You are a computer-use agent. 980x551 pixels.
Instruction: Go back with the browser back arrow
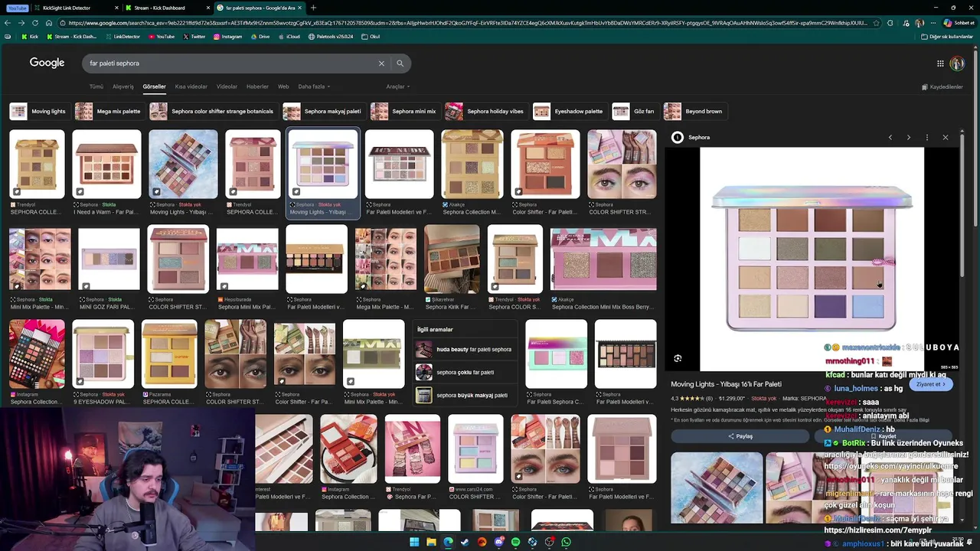pos(8,23)
